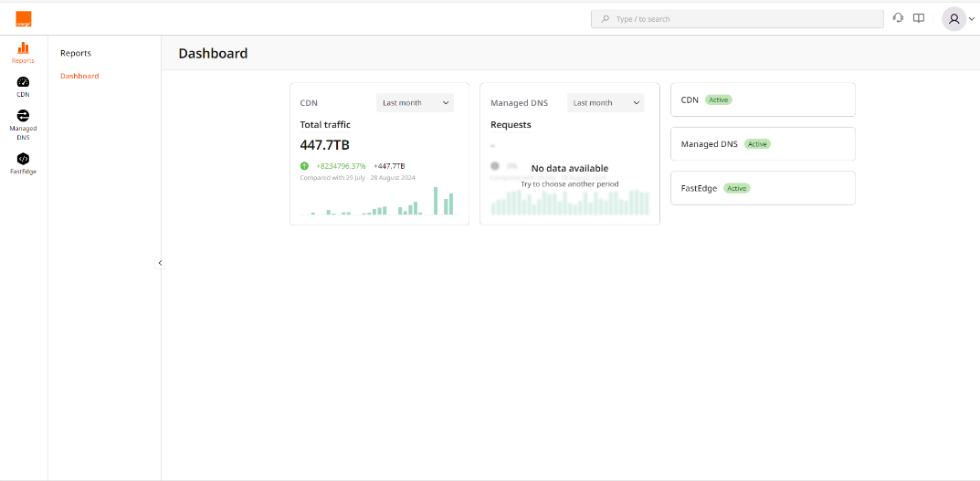This screenshot has width=980, height=481.
Task: Expand the Managed DNS Last month dropdown
Action: [x=605, y=103]
